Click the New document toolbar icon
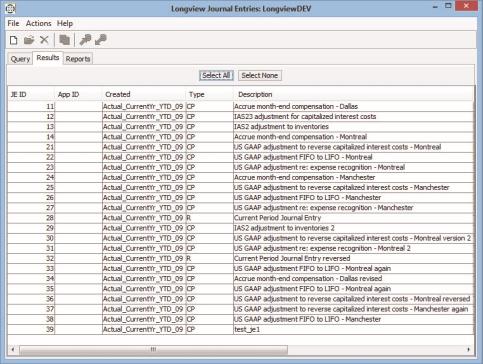The image size is (483, 364). (14, 40)
